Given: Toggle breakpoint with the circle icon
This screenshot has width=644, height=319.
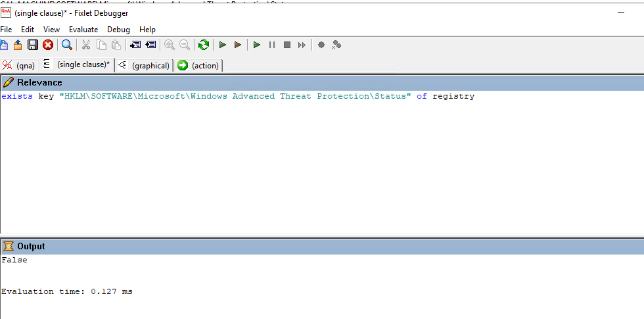Looking at the screenshot, I should [x=321, y=45].
